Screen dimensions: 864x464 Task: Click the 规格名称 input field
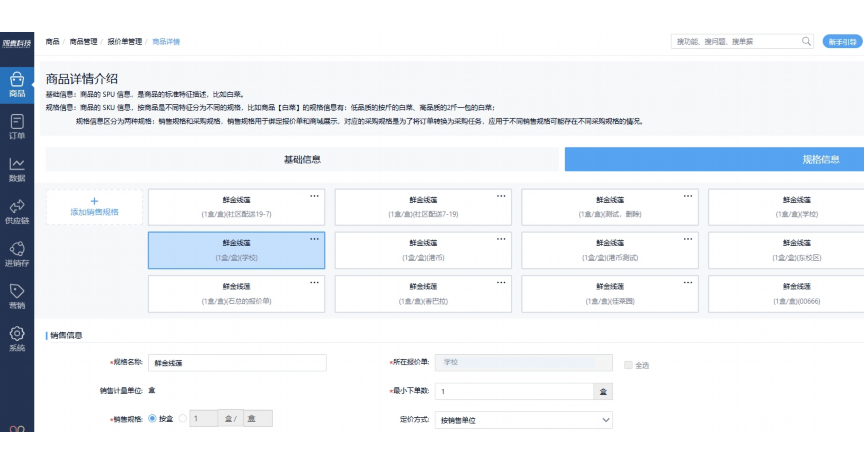(x=237, y=363)
